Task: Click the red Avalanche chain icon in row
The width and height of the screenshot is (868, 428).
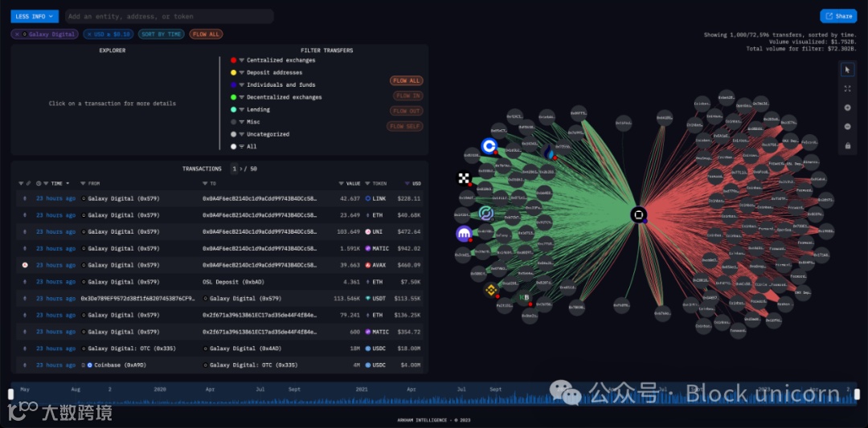Action: tap(25, 266)
